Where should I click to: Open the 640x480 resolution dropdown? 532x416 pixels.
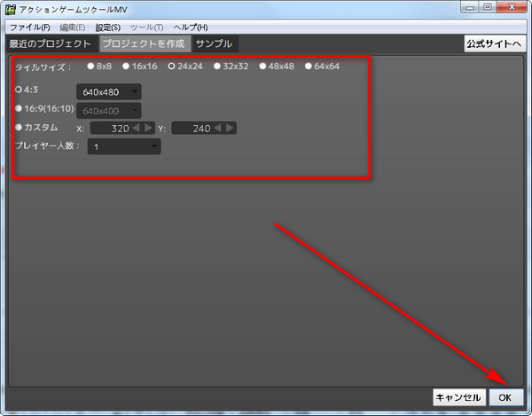pos(109,92)
